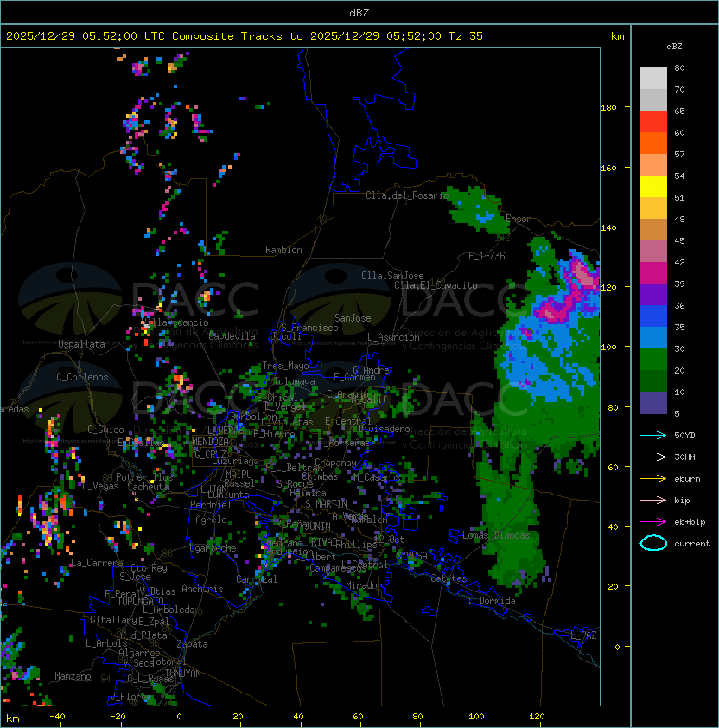Click the Ramblon place label
The image size is (719, 728).
point(283,250)
